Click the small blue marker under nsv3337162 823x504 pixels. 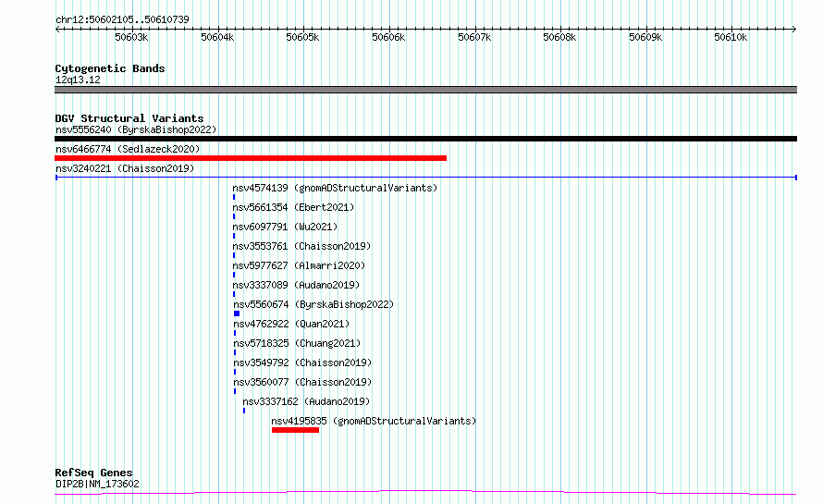coord(244,411)
